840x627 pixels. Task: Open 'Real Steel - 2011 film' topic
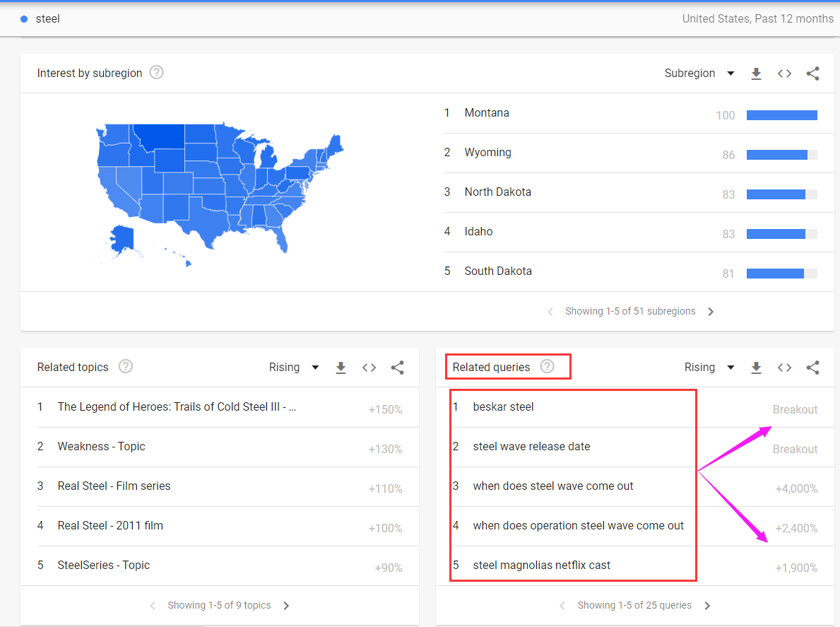(110, 526)
